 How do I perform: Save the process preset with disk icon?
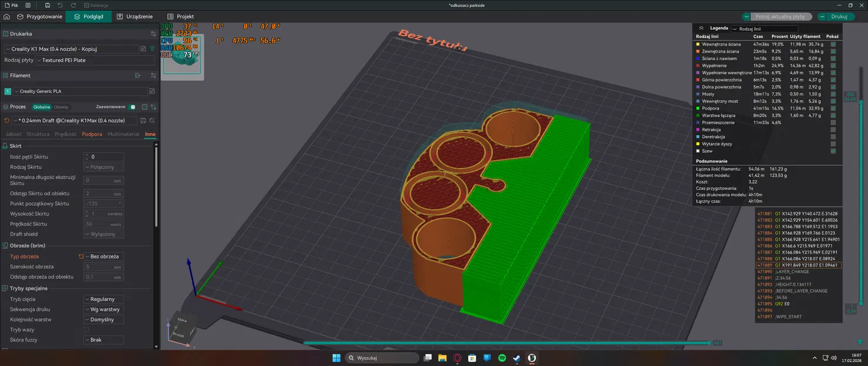(144, 121)
